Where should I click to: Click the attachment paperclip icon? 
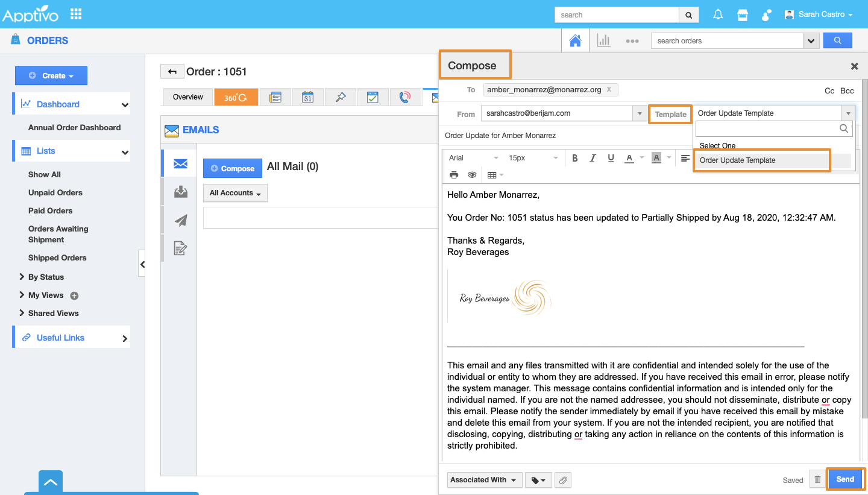pos(562,480)
